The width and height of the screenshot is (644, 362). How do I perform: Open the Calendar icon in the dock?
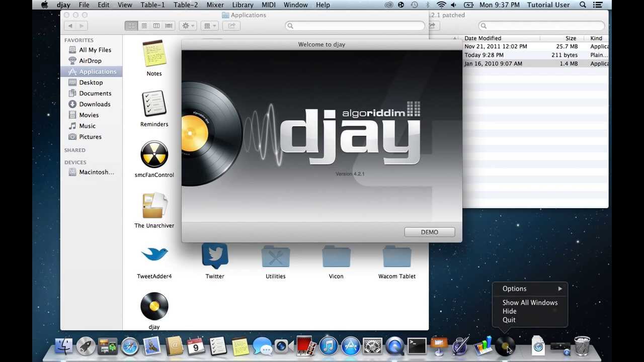[196, 346]
